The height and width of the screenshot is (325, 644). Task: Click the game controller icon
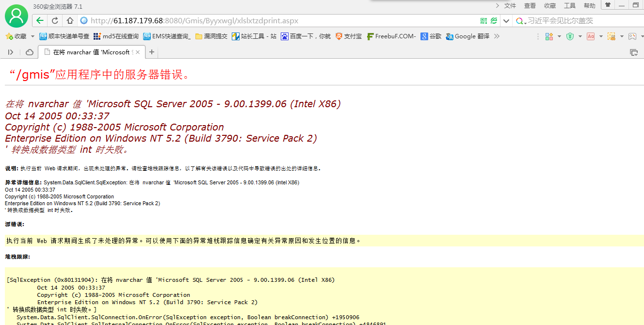pos(632,36)
